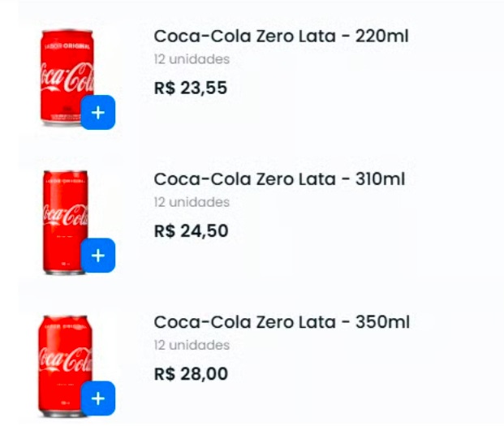This screenshot has height=426, width=504.
Task: Select "12 unidades" text for 310ml item
Action: coord(192,202)
